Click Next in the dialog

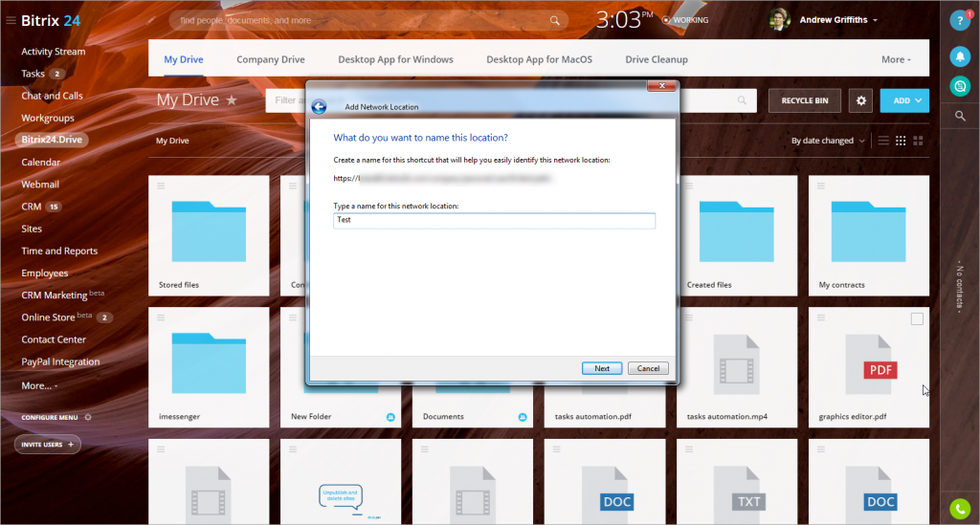point(602,368)
